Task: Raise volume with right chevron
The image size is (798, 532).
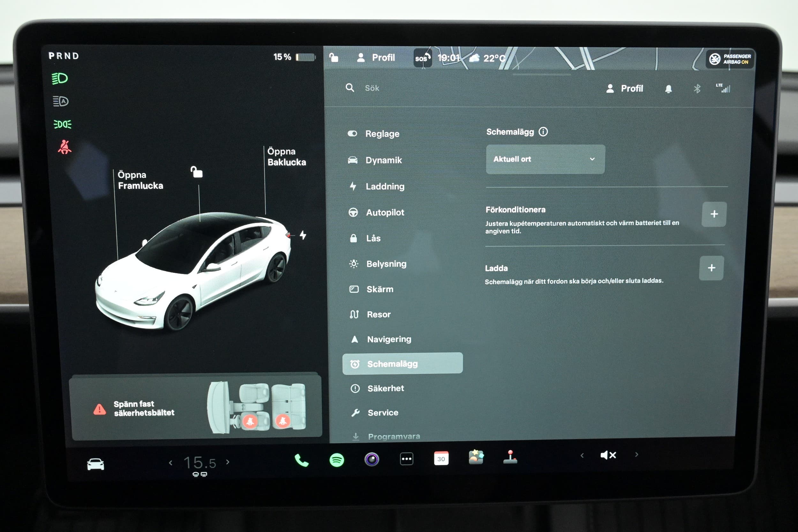Action: (636, 454)
